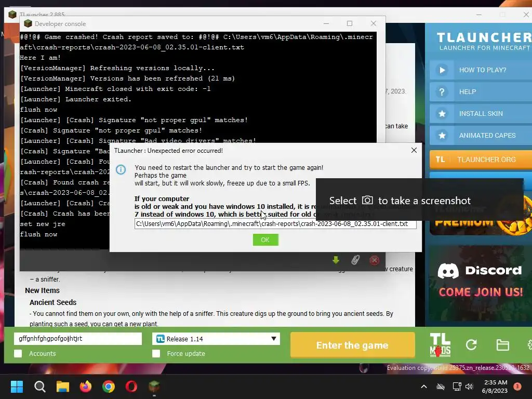Click the paperclip attach icon in console
Screen dimensions: 532x399
355,260
